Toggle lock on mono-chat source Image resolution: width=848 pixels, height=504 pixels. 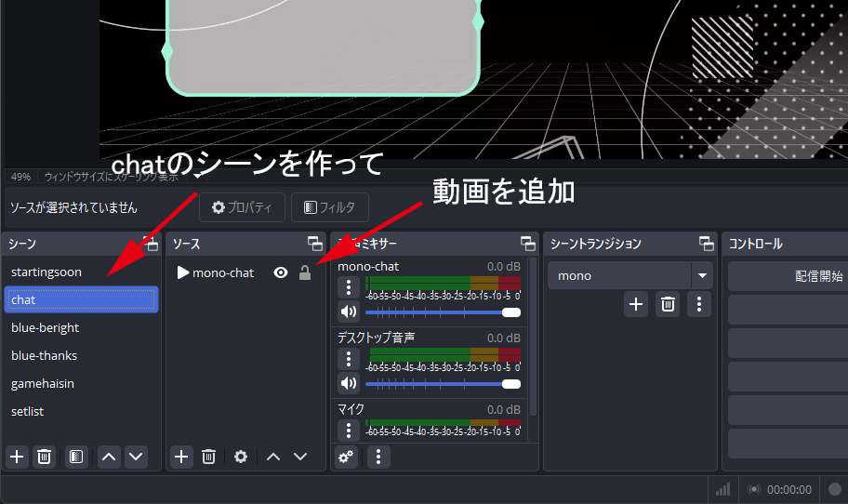[x=304, y=272]
